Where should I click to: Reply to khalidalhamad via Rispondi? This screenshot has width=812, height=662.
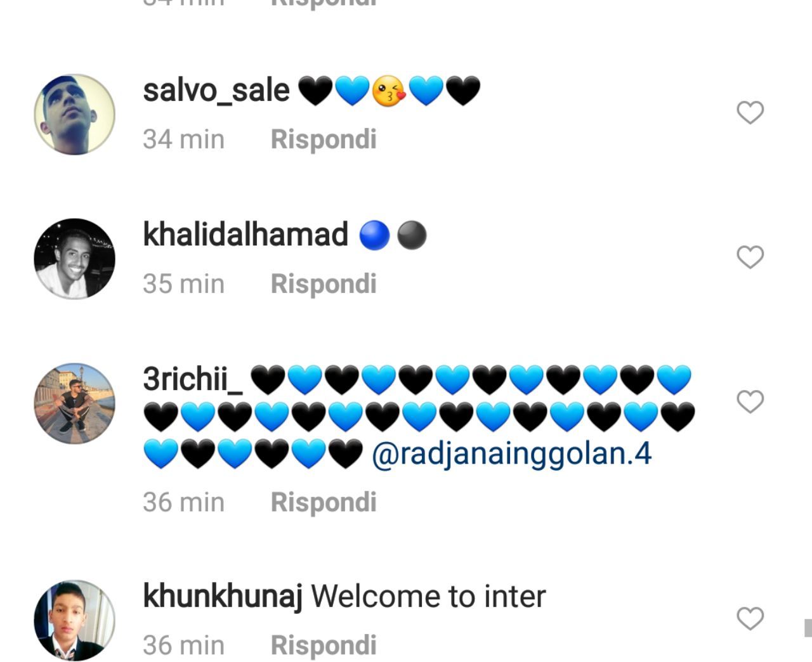[324, 284]
